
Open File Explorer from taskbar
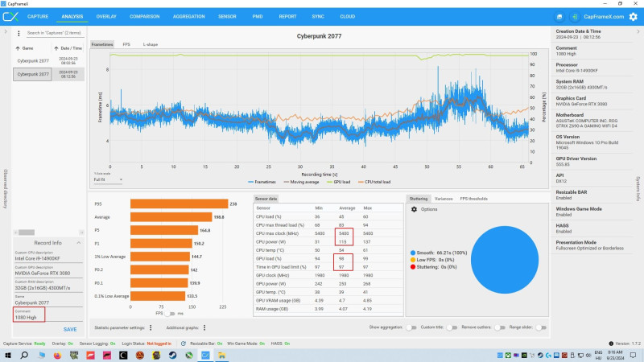tap(222, 355)
